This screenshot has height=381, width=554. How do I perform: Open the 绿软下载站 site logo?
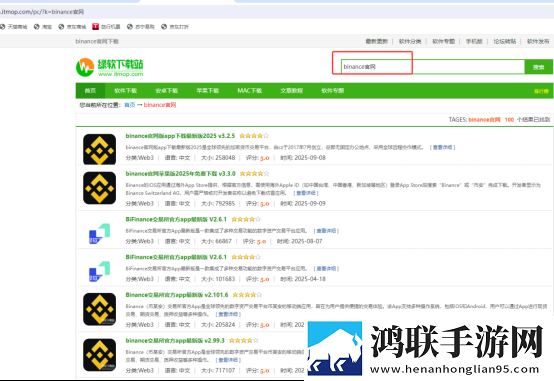click(x=110, y=67)
